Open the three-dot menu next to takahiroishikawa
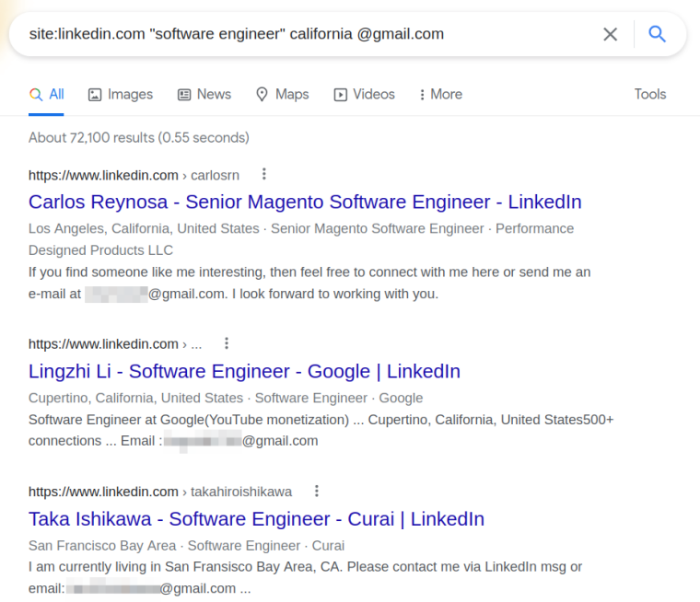This screenshot has width=700, height=602. [x=316, y=491]
